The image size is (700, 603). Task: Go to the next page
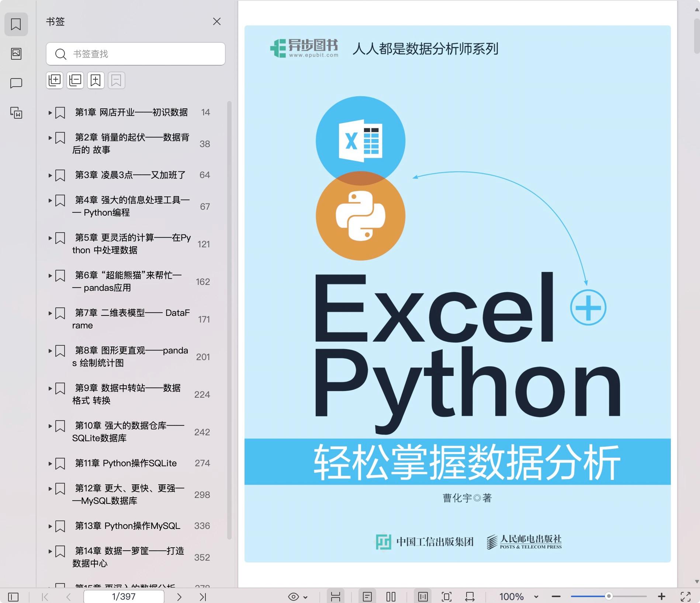pyautogui.click(x=179, y=597)
